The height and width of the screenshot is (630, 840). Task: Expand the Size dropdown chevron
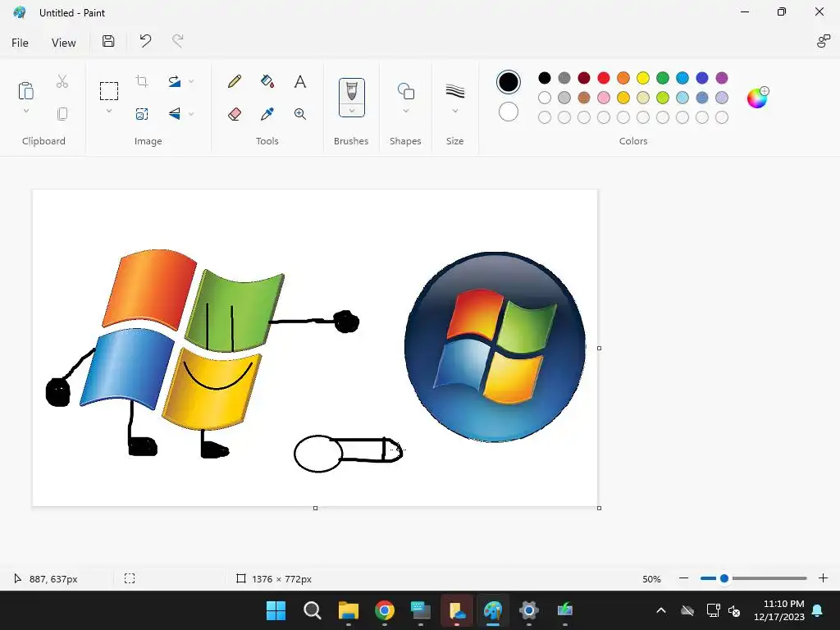(x=454, y=111)
